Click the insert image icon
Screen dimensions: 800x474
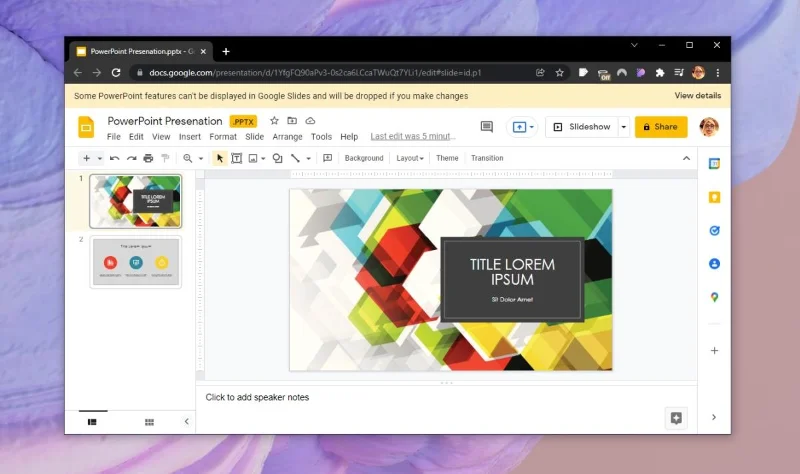pyautogui.click(x=253, y=158)
